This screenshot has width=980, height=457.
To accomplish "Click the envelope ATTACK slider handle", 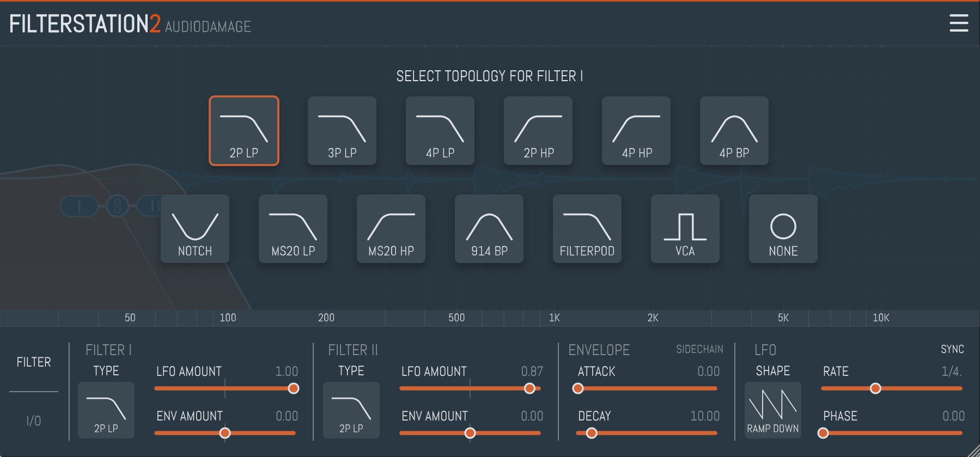I will click(x=578, y=388).
